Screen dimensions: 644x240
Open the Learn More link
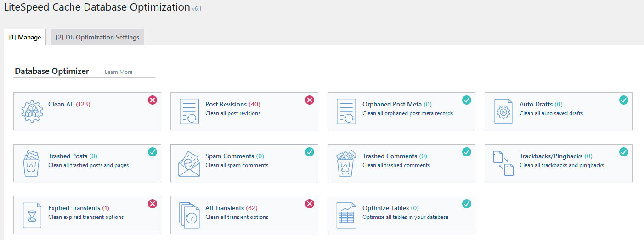119,72
